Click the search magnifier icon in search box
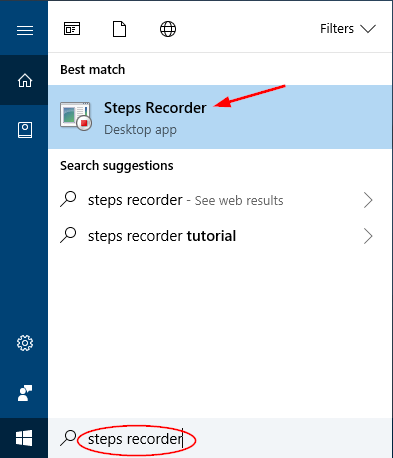Image resolution: width=393 pixels, height=458 pixels. click(x=68, y=438)
